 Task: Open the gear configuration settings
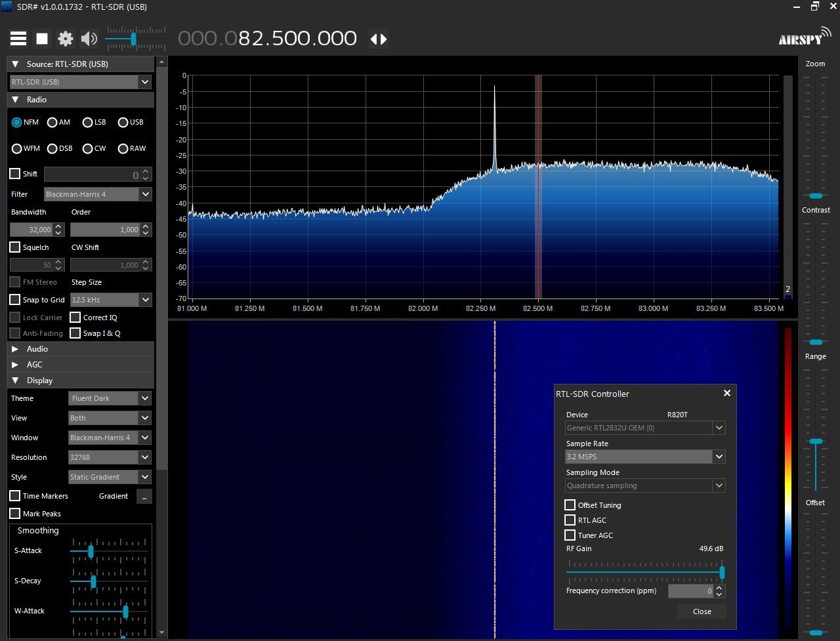click(66, 39)
